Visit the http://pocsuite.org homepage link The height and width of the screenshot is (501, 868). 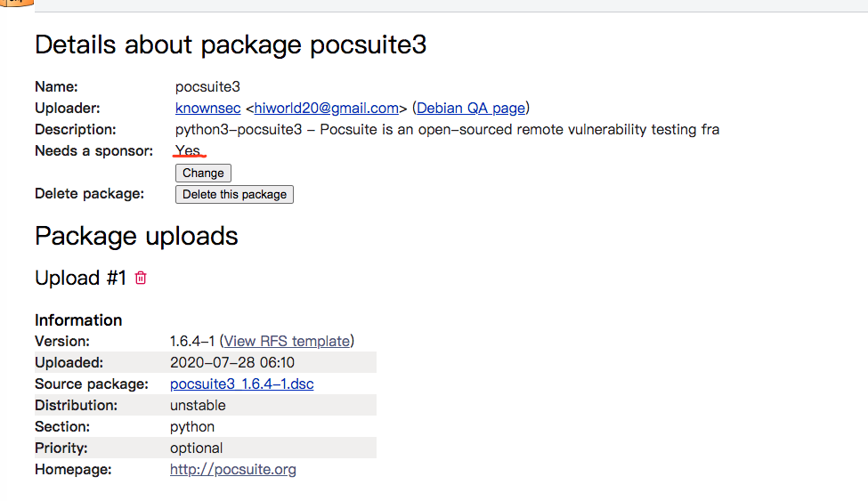[232, 470]
